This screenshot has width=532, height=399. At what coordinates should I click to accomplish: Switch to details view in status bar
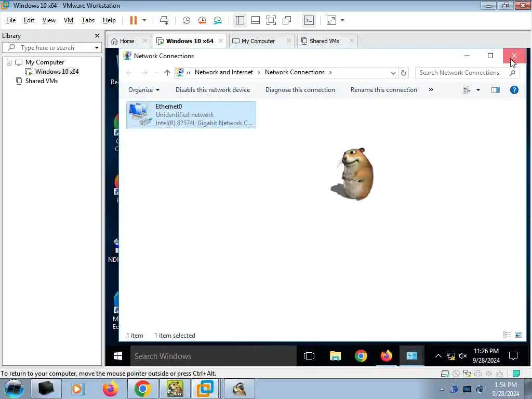(507, 335)
